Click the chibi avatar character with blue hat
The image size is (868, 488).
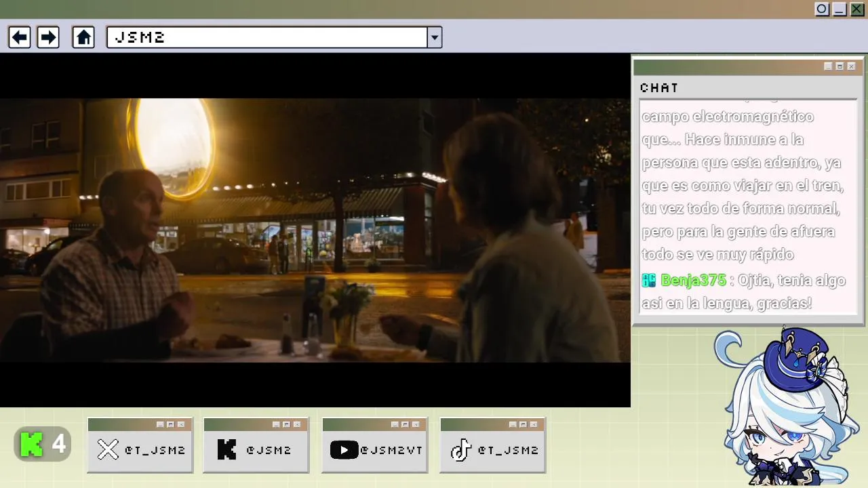[x=788, y=407]
